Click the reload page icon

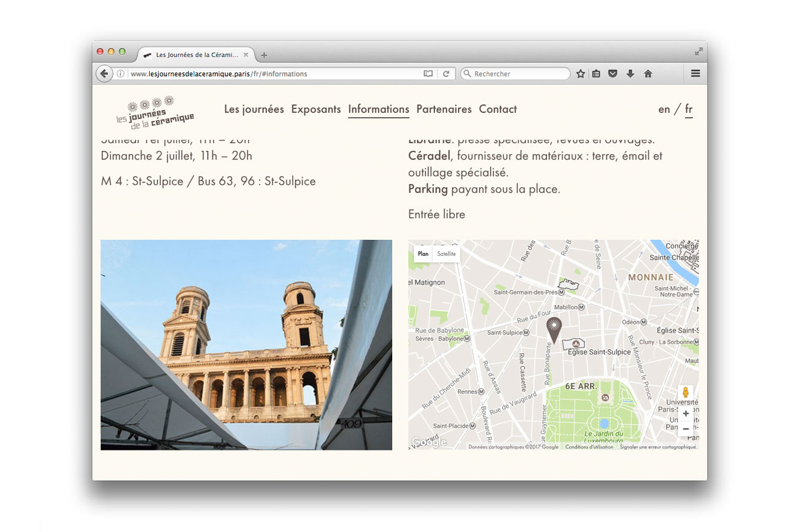(446, 74)
